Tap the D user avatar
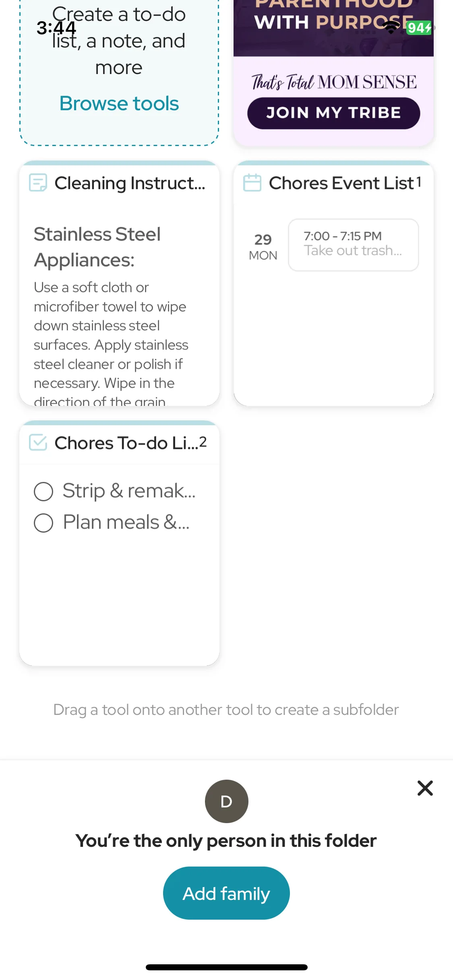The width and height of the screenshot is (453, 980). pyautogui.click(x=227, y=801)
